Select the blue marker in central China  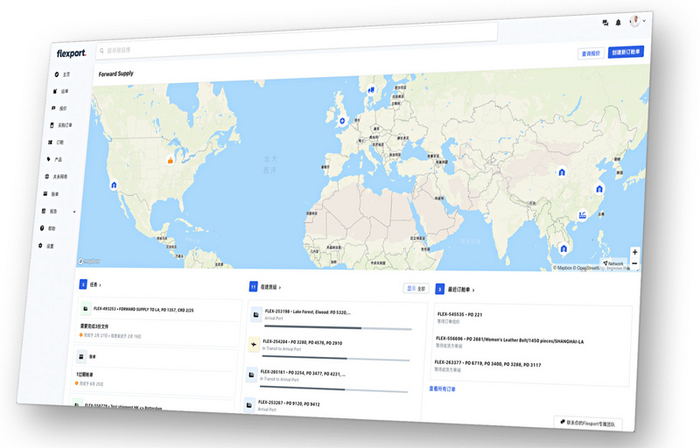(x=562, y=172)
